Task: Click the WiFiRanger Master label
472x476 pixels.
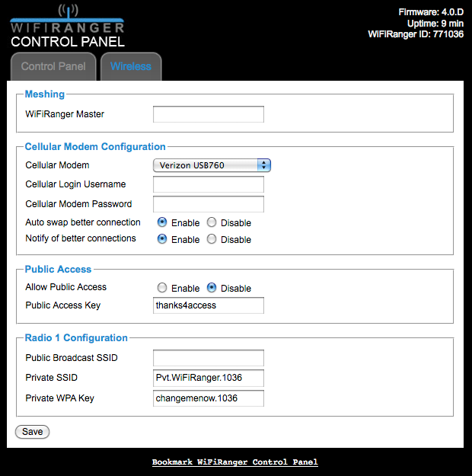Action: click(65, 114)
